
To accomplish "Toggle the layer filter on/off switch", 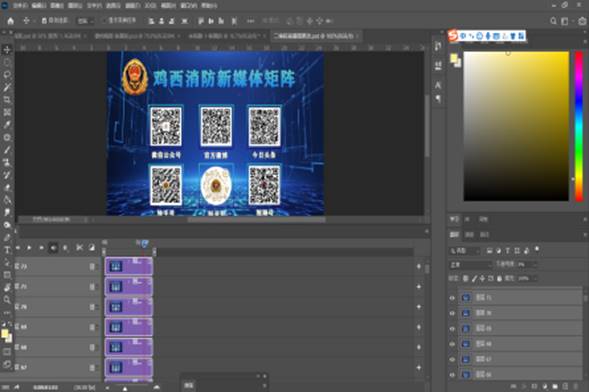I will click(x=537, y=249).
